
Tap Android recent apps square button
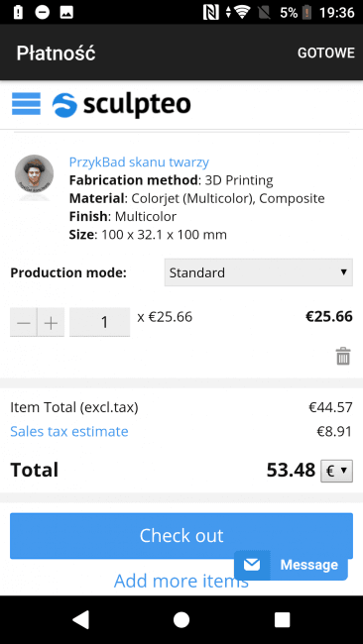pyautogui.click(x=282, y=620)
